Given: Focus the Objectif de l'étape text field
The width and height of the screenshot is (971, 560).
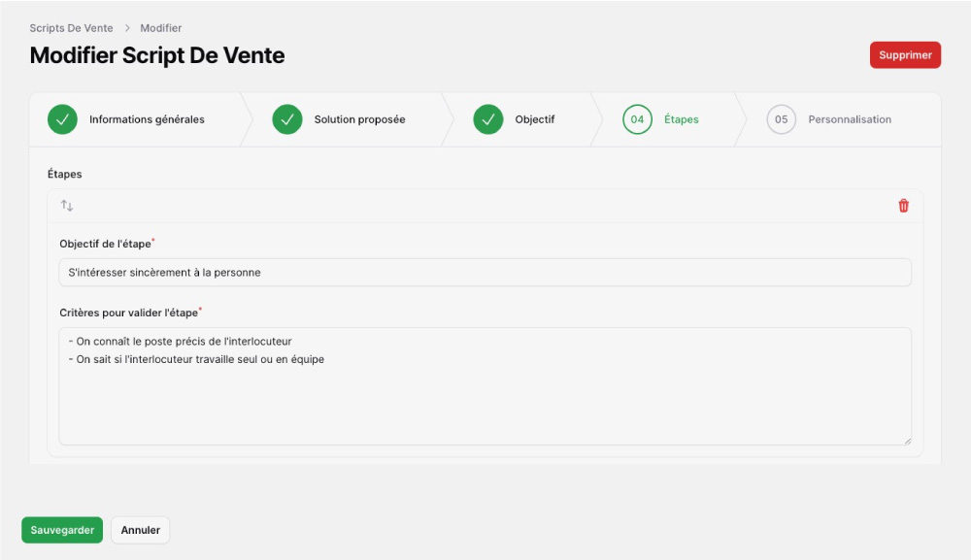Looking at the screenshot, I should [485, 273].
